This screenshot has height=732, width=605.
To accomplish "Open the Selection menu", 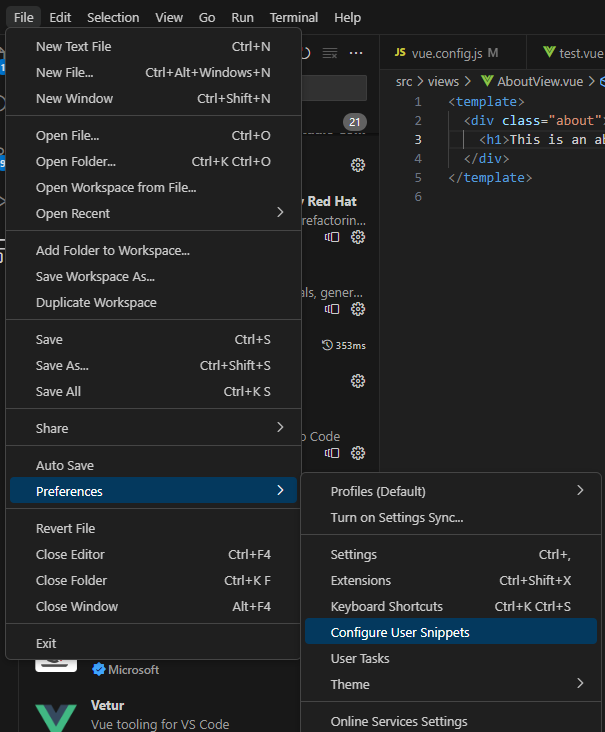I will [113, 17].
